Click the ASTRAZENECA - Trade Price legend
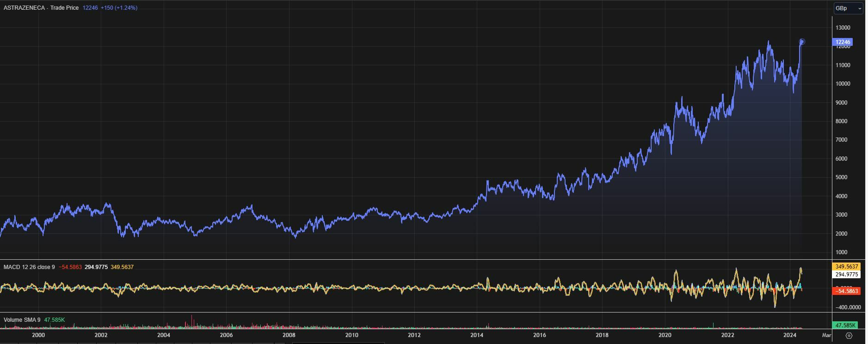 (x=41, y=8)
